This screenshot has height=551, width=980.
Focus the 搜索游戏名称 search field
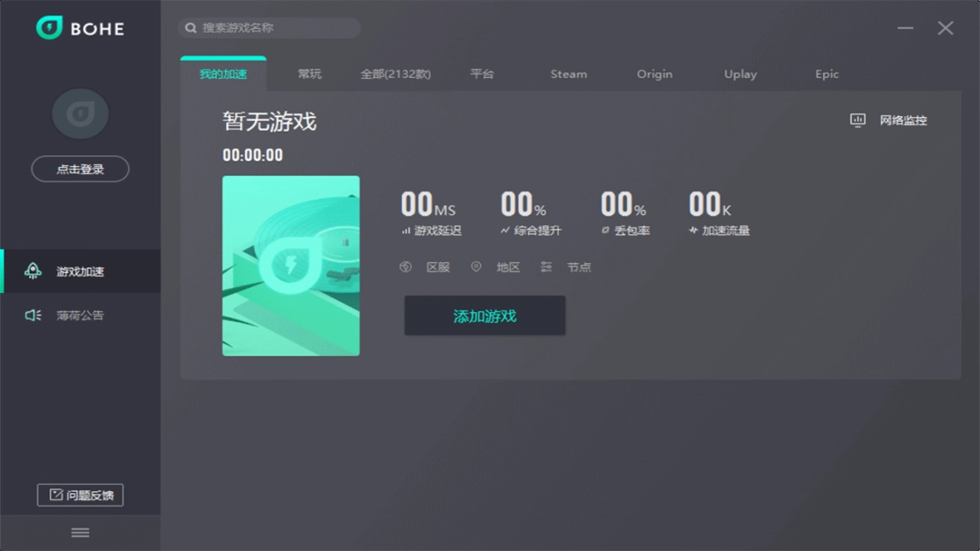coord(269,28)
